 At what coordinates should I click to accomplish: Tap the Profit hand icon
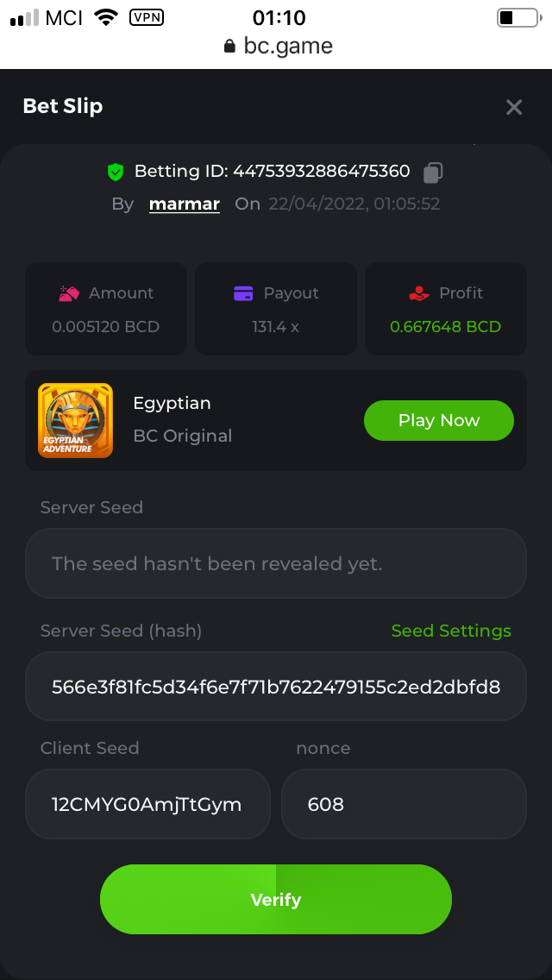click(419, 293)
